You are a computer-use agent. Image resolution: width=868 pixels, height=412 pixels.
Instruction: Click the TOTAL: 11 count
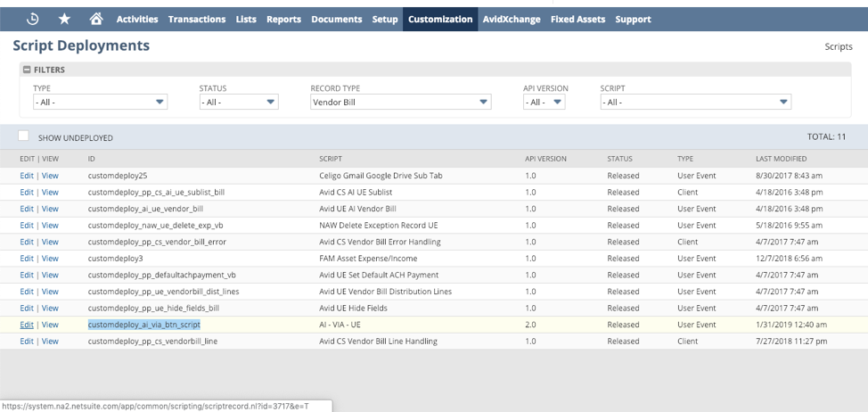pos(826,136)
